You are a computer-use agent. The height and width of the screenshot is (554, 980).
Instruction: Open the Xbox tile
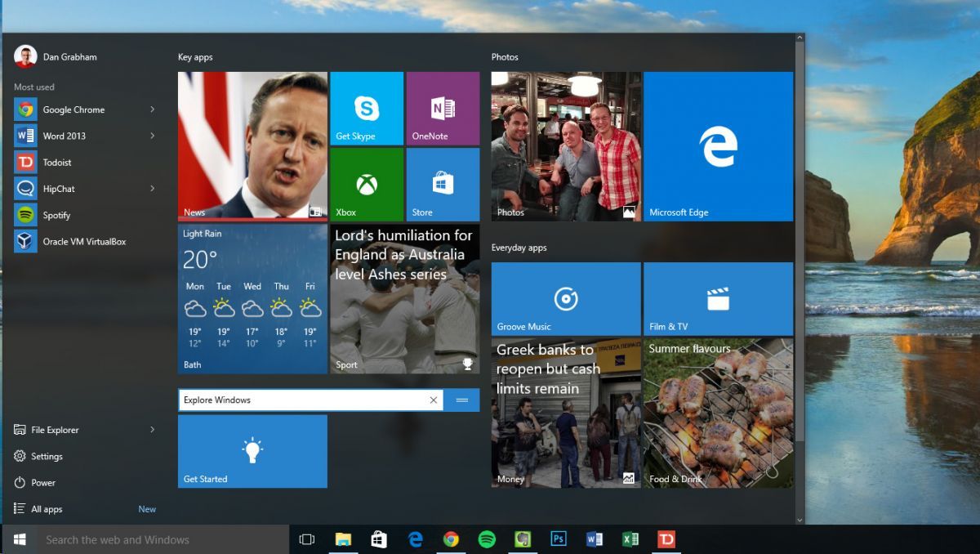pos(366,184)
